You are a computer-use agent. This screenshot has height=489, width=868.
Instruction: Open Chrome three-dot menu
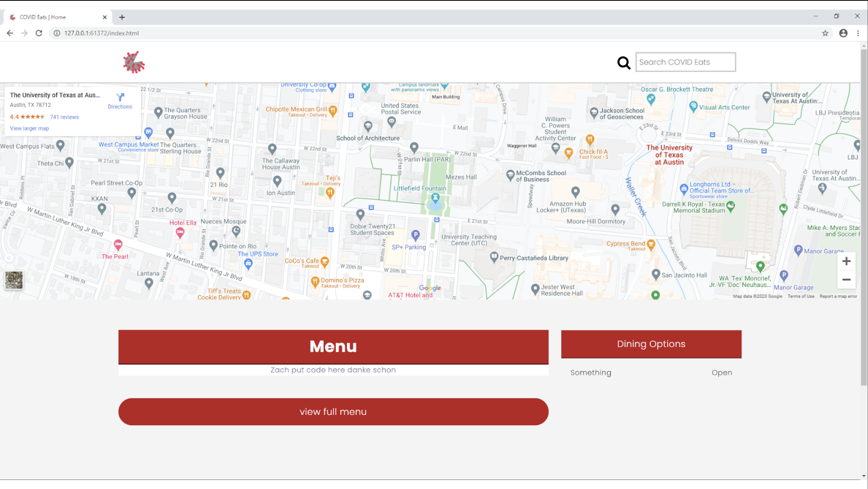click(x=858, y=33)
